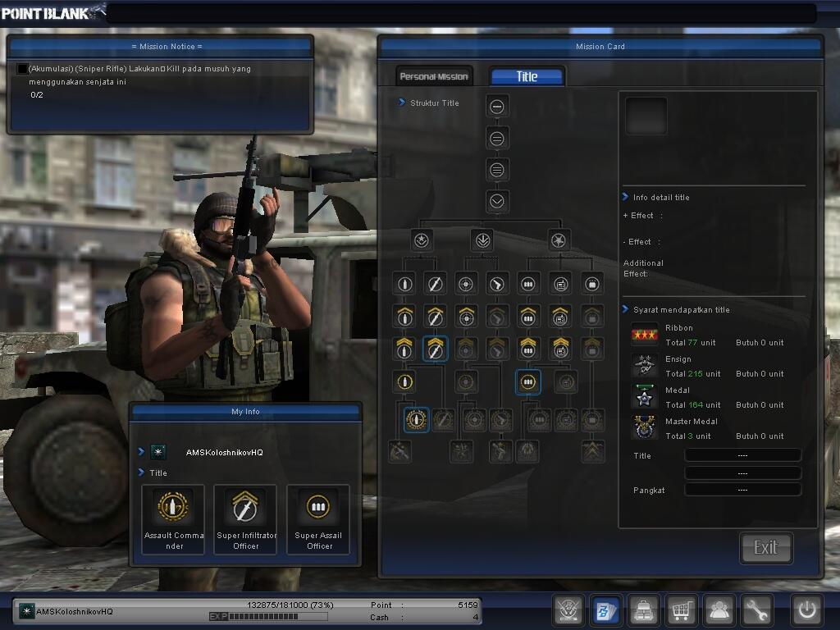Image resolution: width=840 pixels, height=630 pixels.
Task: Click the arrow beside Title in My Info
Action: click(141, 472)
